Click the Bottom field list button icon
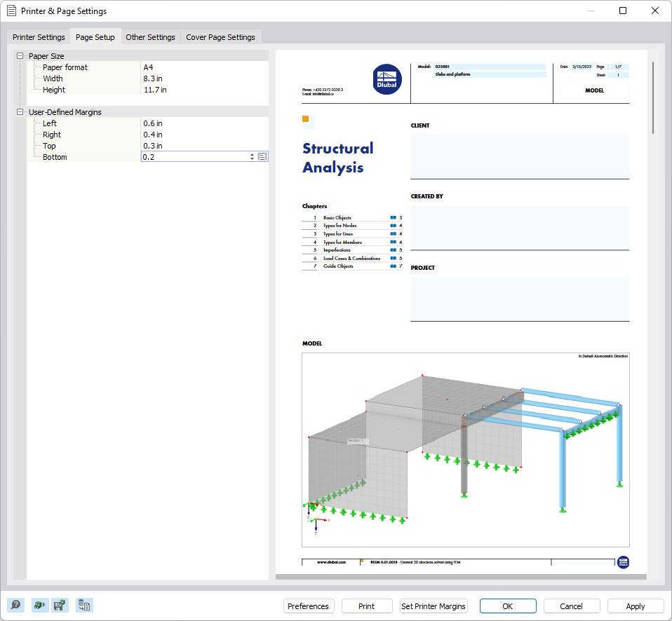This screenshot has width=672, height=621. click(x=262, y=157)
